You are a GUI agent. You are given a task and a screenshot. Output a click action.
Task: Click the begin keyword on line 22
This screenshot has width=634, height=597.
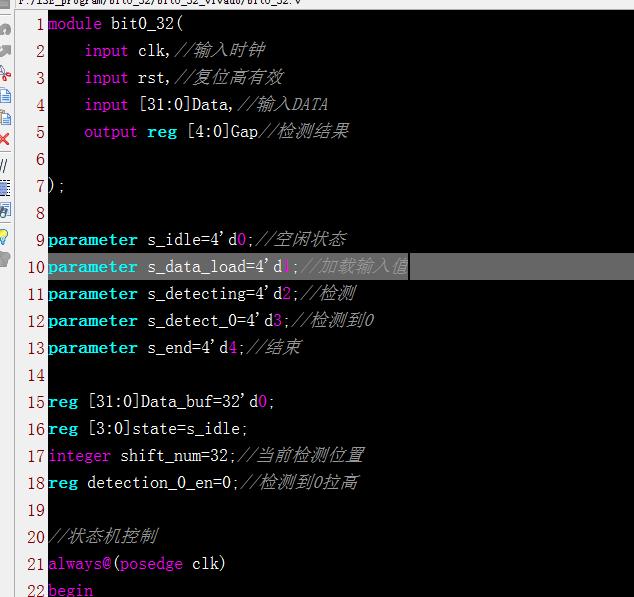click(70, 590)
